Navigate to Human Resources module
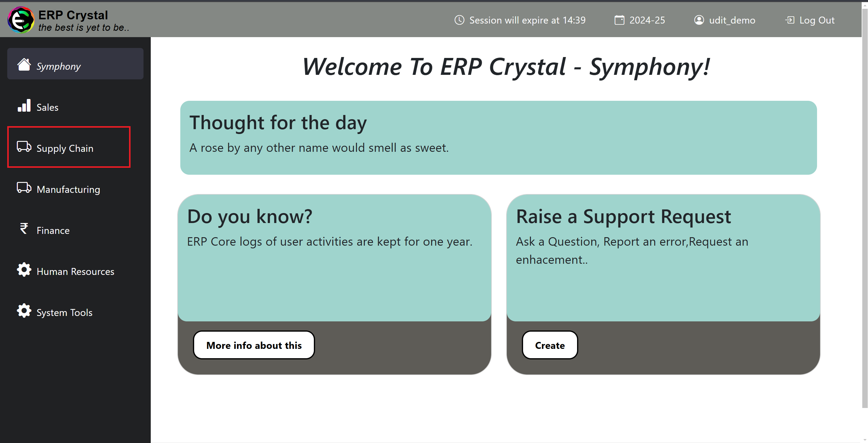Viewport: 868px width, 443px height. (75, 271)
